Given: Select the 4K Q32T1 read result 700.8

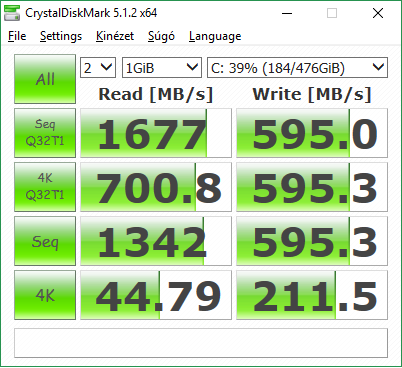Looking at the screenshot, I should point(156,187).
